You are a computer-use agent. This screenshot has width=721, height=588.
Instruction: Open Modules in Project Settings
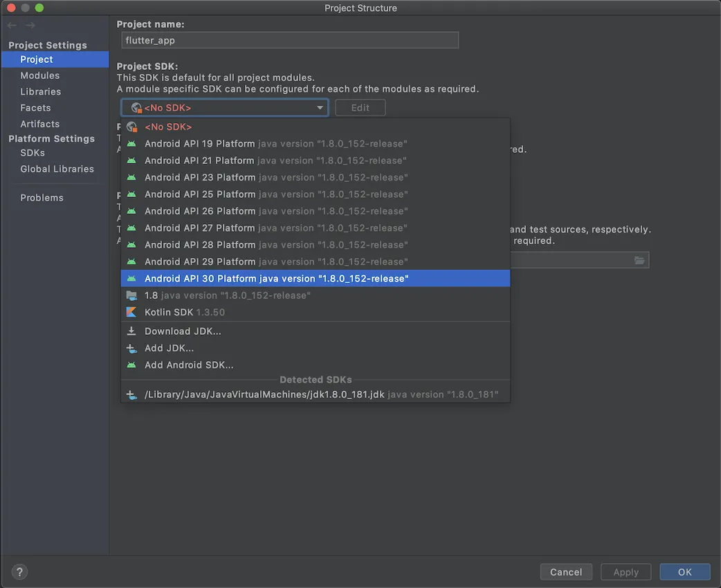click(40, 75)
